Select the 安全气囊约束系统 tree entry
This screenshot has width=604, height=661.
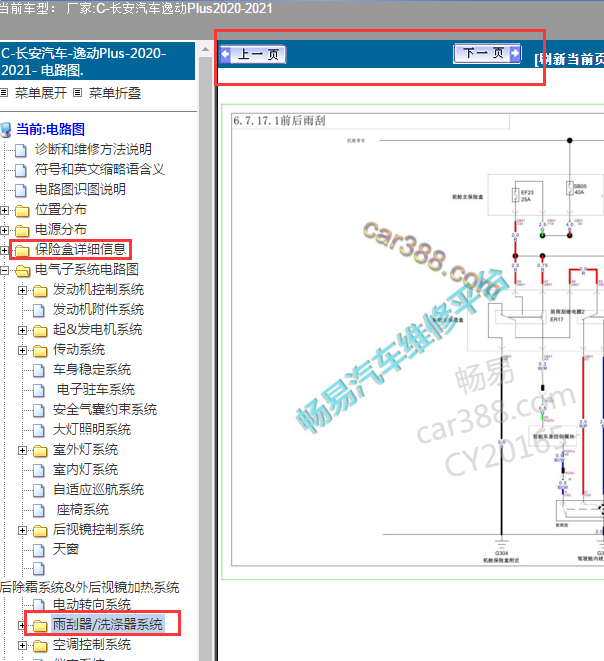105,409
